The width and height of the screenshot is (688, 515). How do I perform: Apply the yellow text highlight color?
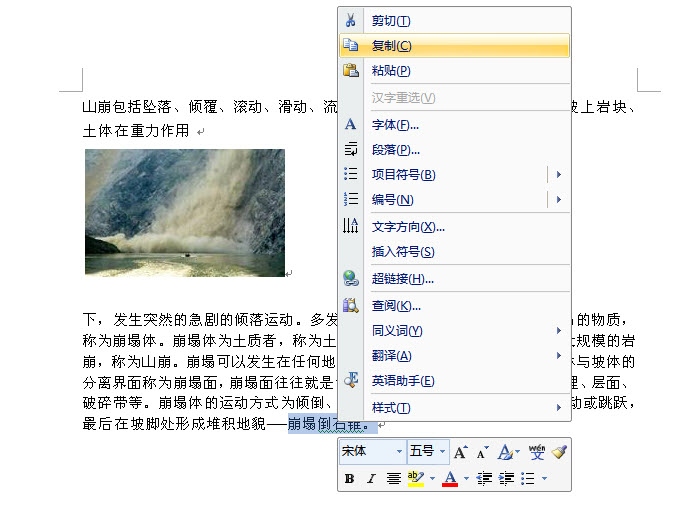[416, 479]
